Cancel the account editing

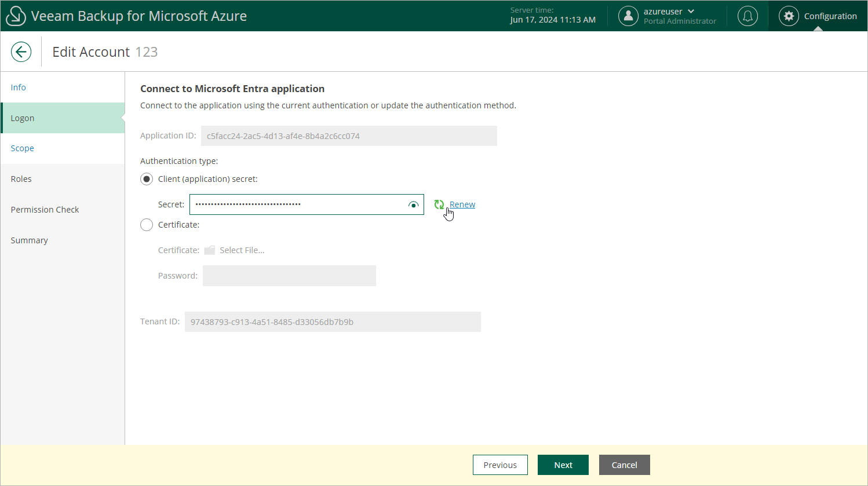tap(624, 465)
